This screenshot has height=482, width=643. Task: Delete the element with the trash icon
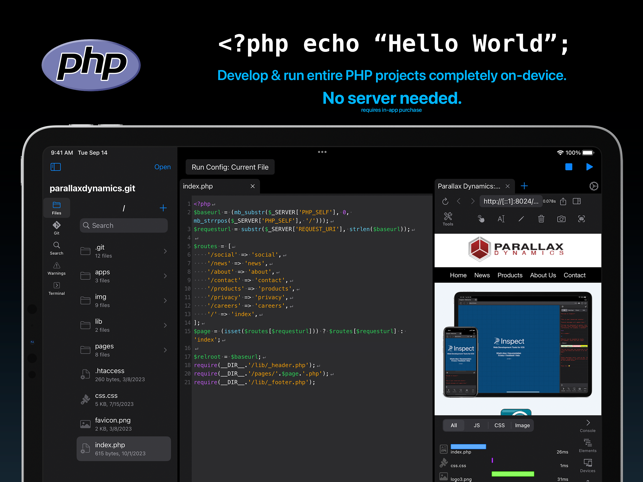pyautogui.click(x=541, y=219)
